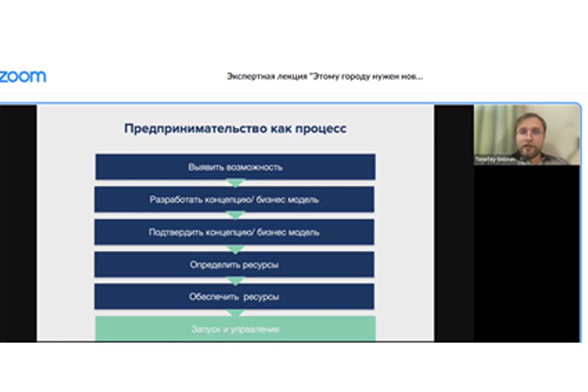Click the "Обеспечить ресурсы" step box
The height and width of the screenshot is (392, 588).
click(x=234, y=297)
